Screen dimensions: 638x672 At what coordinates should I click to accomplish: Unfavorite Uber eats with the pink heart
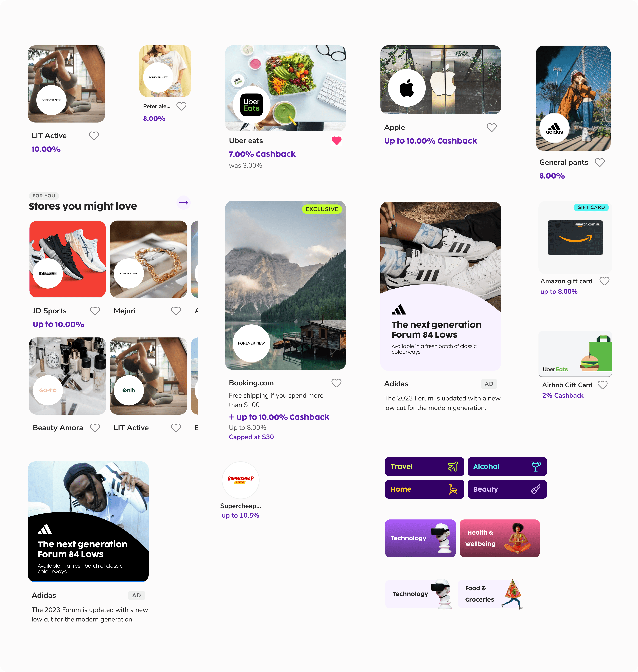point(336,141)
